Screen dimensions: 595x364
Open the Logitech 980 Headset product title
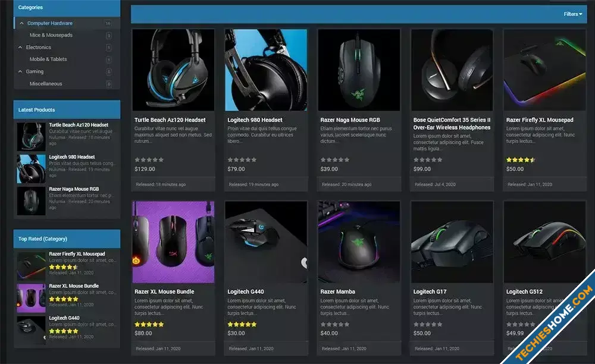click(x=255, y=120)
